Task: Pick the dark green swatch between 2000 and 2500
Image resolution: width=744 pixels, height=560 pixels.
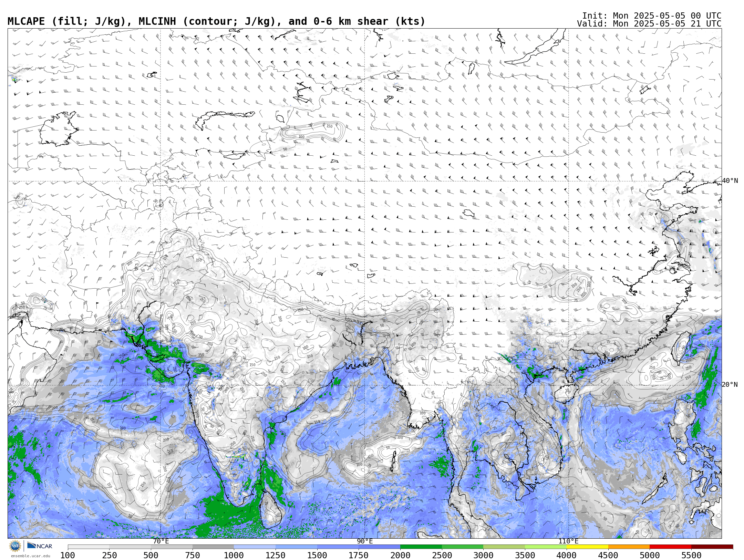Action: 421,547
